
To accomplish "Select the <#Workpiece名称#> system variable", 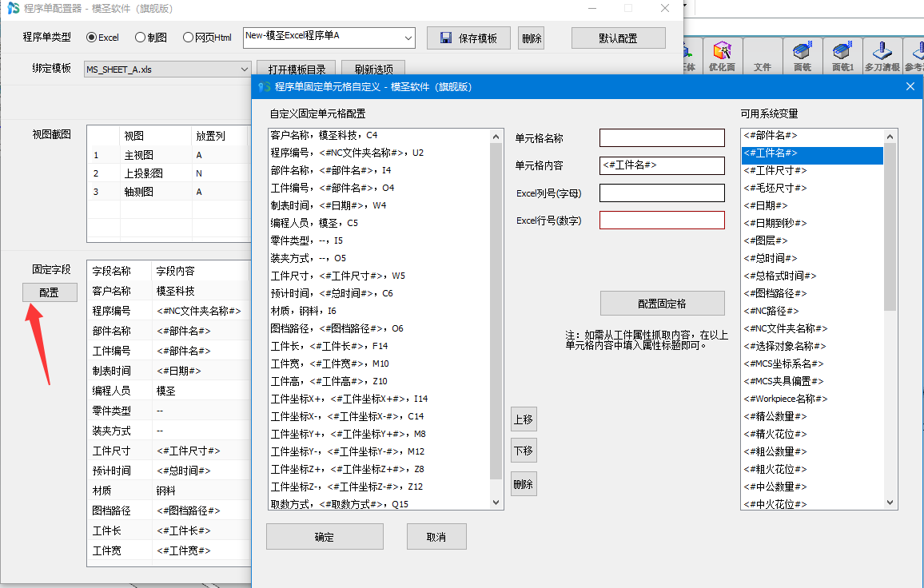I will (813, 399).
